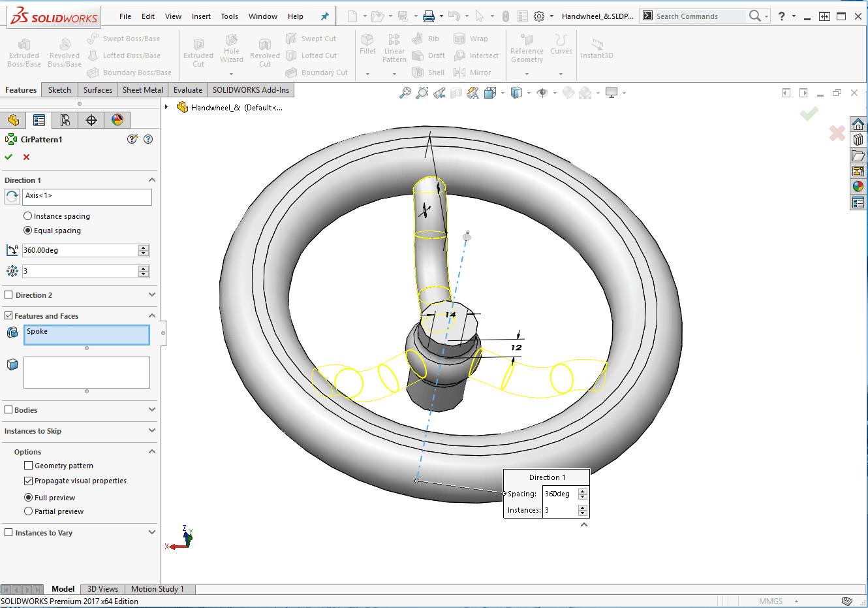Cancel the pattern with the red X
Screen dimensions: 868x608
click(26, 157)
